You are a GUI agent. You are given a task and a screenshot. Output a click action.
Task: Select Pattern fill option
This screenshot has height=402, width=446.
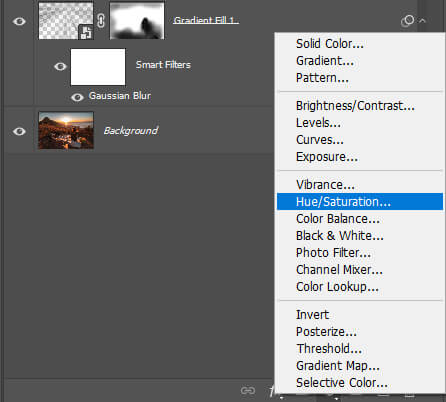(x=360, y=78)
